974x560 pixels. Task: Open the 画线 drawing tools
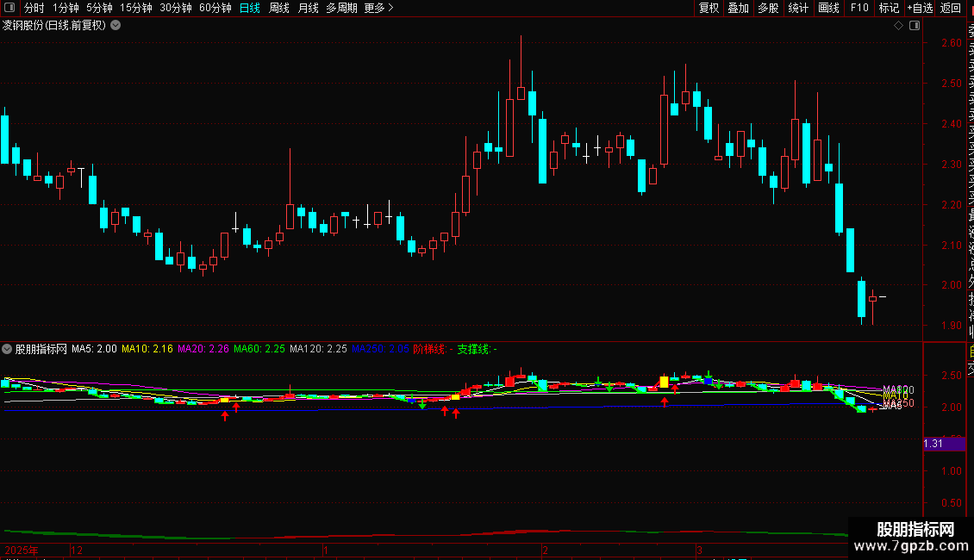[x=828, y=8]
